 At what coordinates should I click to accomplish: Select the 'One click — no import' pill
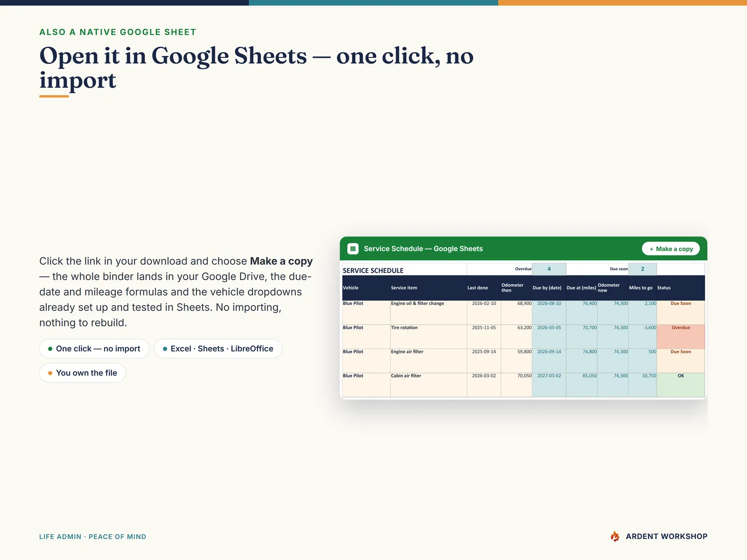click(x=94, y=349)
